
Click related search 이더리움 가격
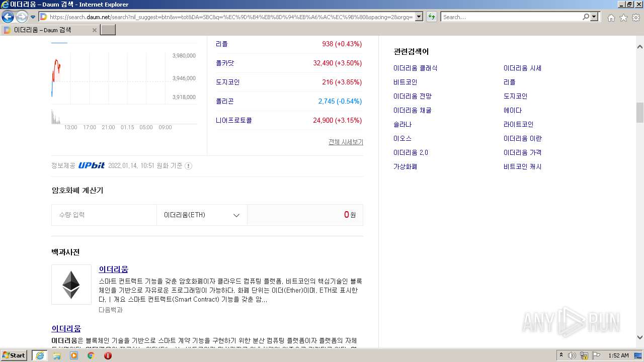[522, 152]
